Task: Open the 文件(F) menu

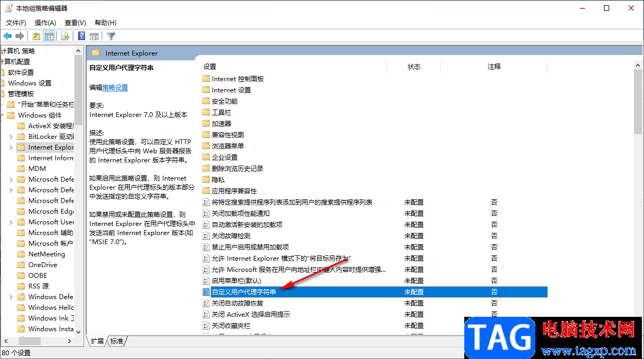Action: (16, 23)
